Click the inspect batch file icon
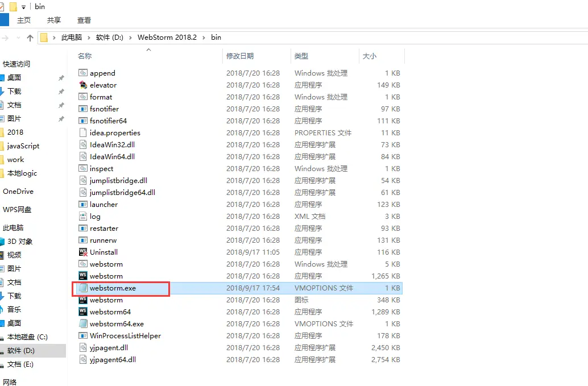The height and width of the screenshot is (386, 588). click(83, 168)
